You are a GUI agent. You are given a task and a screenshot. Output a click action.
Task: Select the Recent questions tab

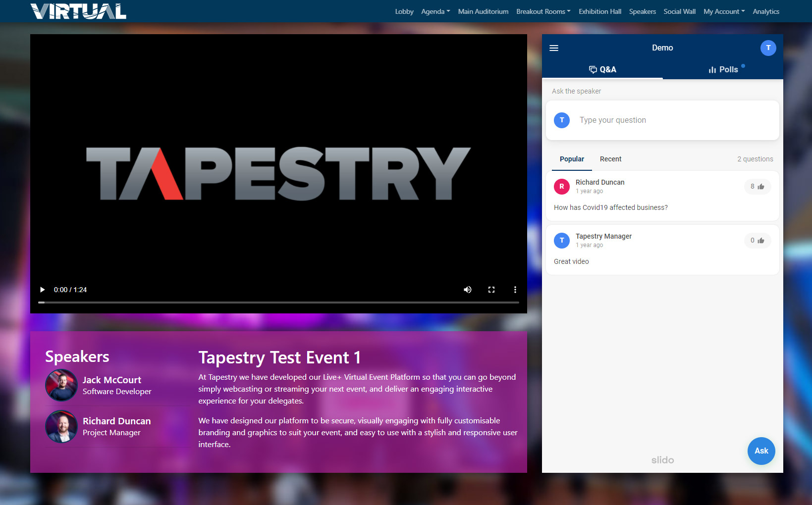tap(610, 159)
